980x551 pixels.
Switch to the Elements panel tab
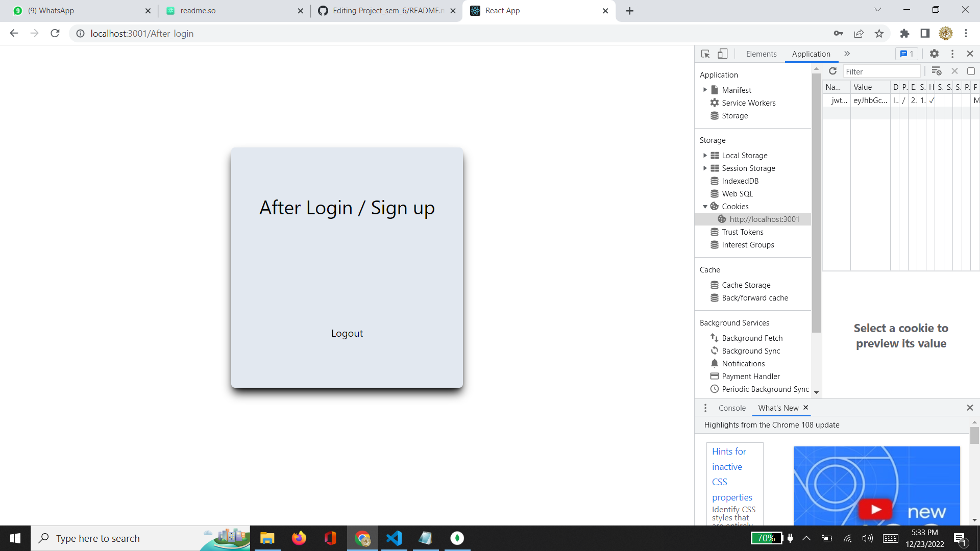(x=761, y=54)
